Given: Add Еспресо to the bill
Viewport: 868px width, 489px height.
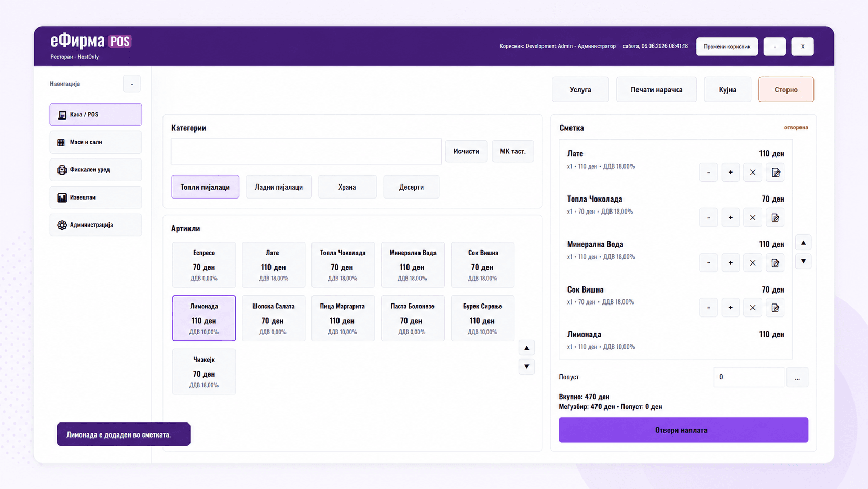Looking at the screenshot, I should [x=204, y=265].
